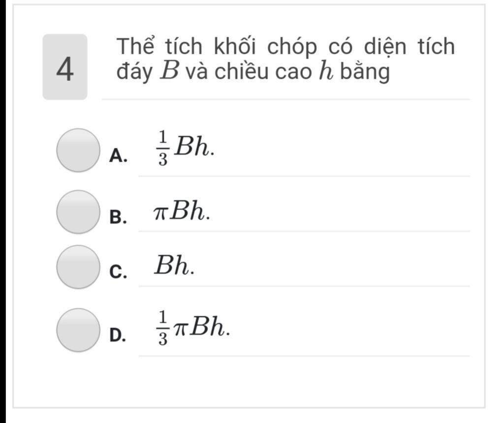Mark option D radio button

coord(78,330)
